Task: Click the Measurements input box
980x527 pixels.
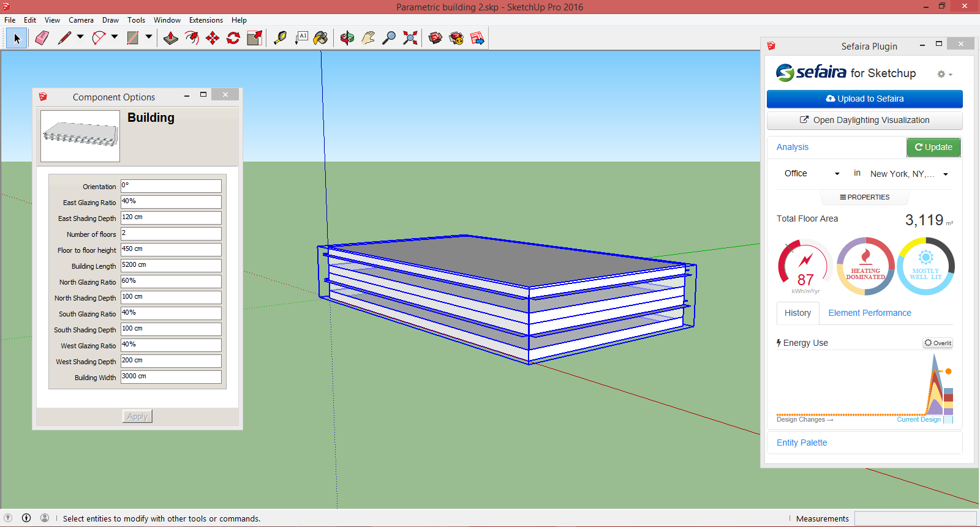Action: pos(914,518)
